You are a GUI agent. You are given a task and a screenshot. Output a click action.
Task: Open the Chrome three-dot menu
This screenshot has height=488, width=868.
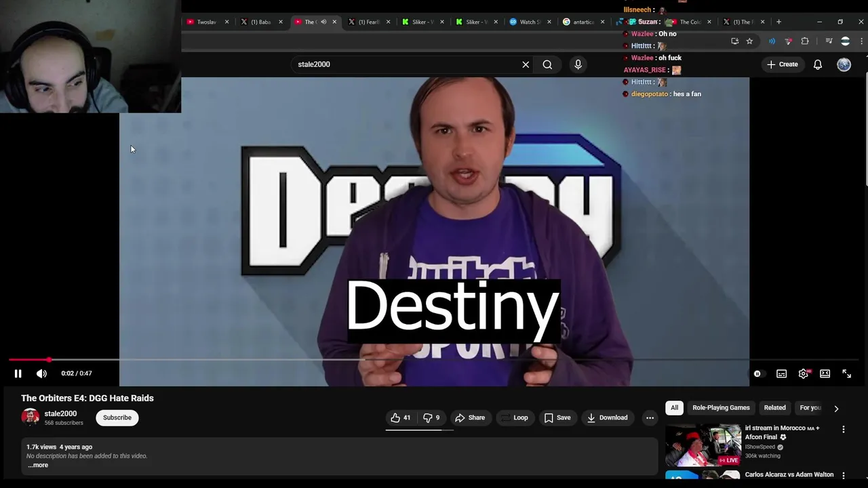[861, 41]
